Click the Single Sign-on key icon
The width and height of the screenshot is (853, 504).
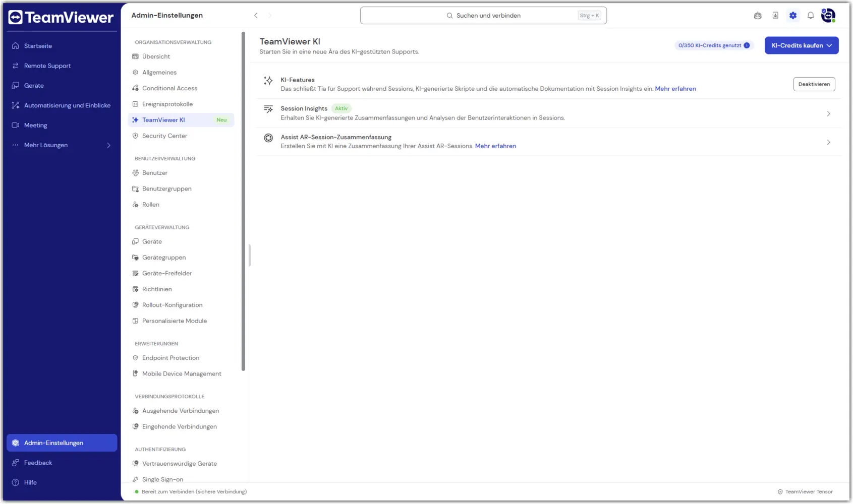135,479
